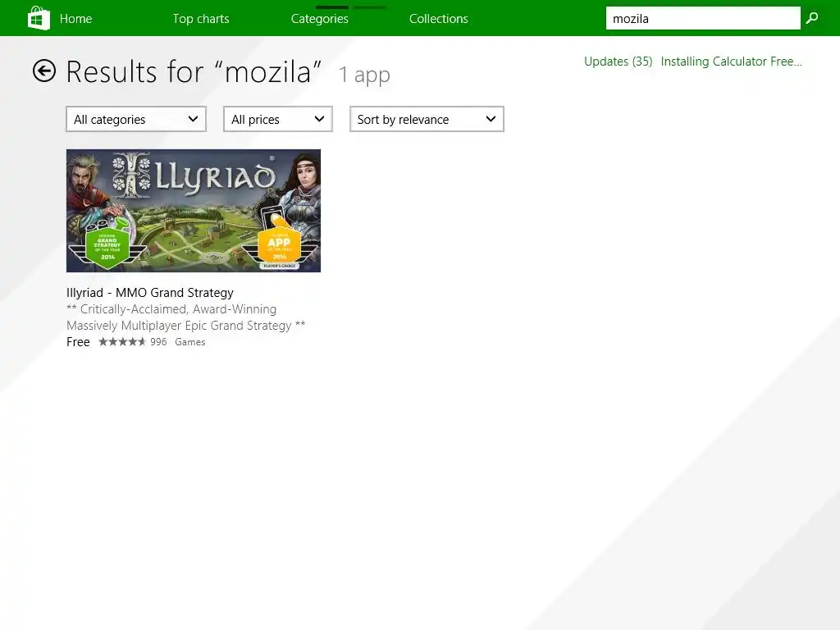Click the 1 app result count
The height and width of the screenshot is (630, 840).
tap(364, 75)
